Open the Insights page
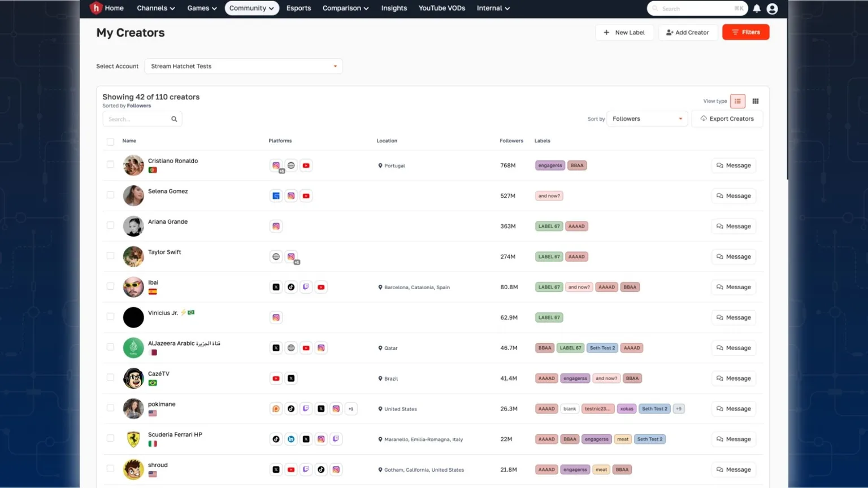 [x=394, y=8]
